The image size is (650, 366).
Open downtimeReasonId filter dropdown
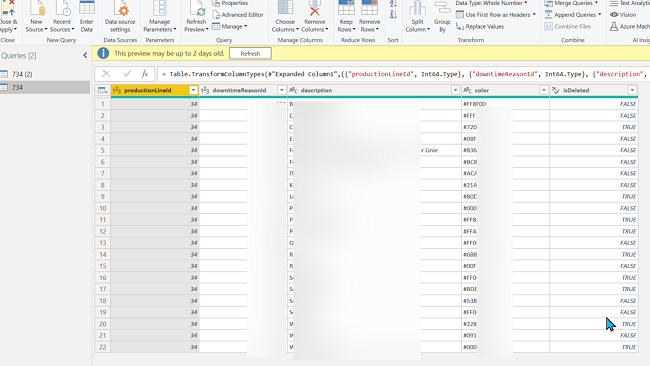281,90
